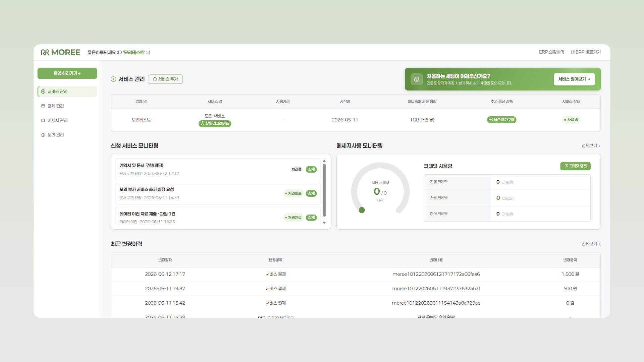Click the 전체 크레딧 row

point(507,182)
